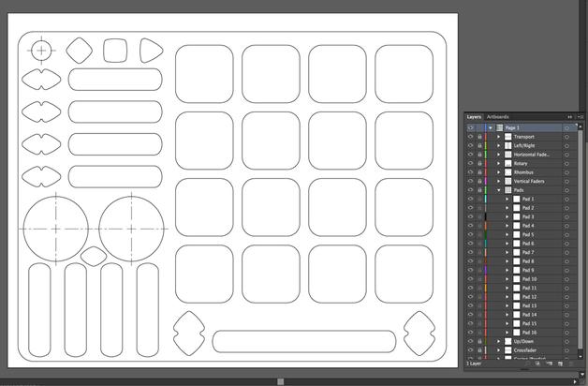The image size is (588, 386).
Task: Select the Pad 15 row in Layers
Action: coord(522,324)
